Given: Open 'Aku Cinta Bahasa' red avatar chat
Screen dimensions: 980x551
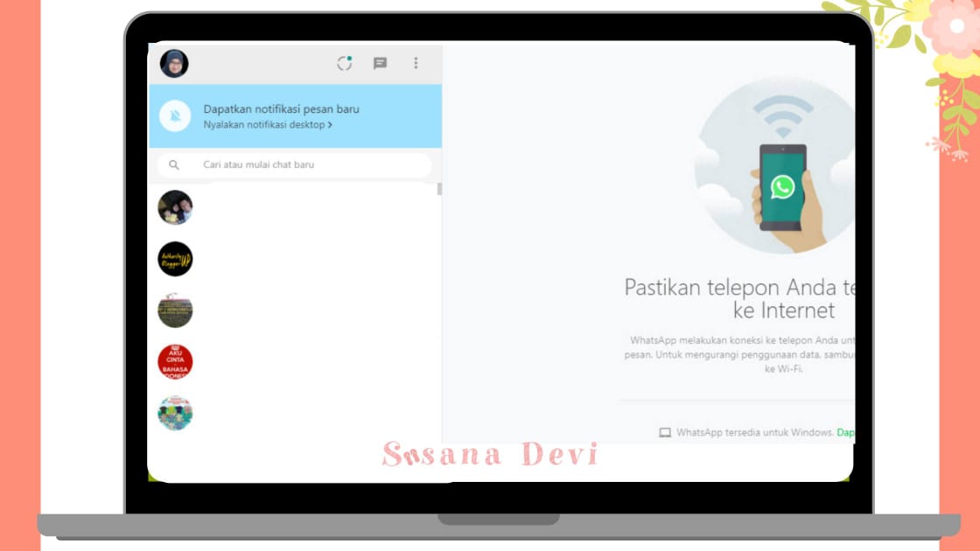Looking at the screenshot, I should tap(175, 362).
